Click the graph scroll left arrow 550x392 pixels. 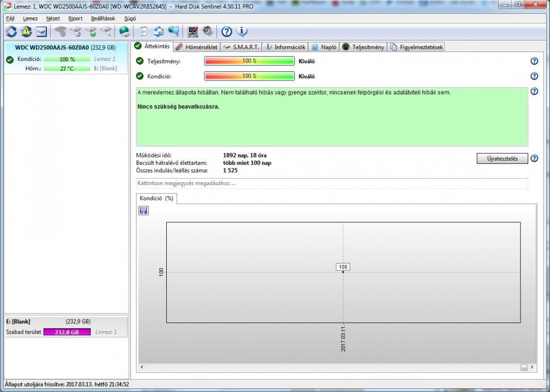(x=142, y=367)
